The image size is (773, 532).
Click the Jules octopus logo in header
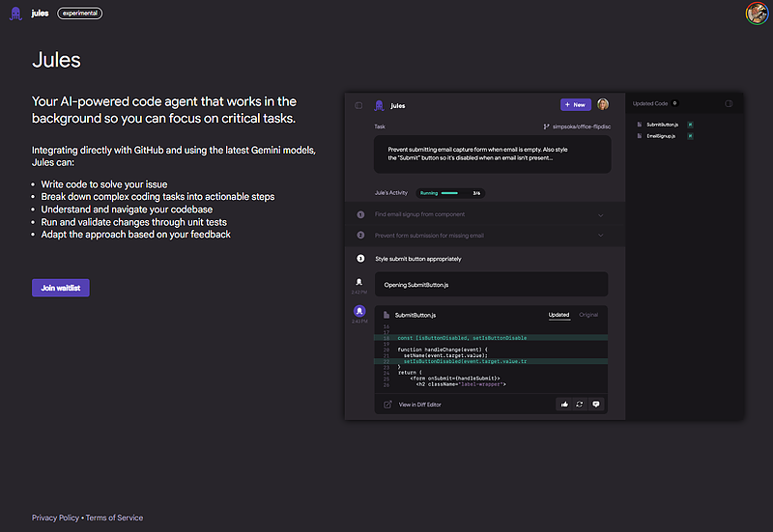tap(15, 14)
